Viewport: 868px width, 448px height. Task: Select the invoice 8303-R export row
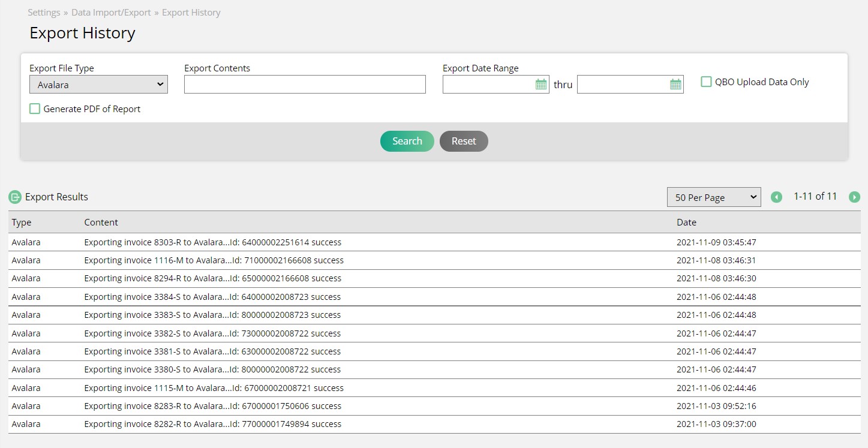[212, 242]
